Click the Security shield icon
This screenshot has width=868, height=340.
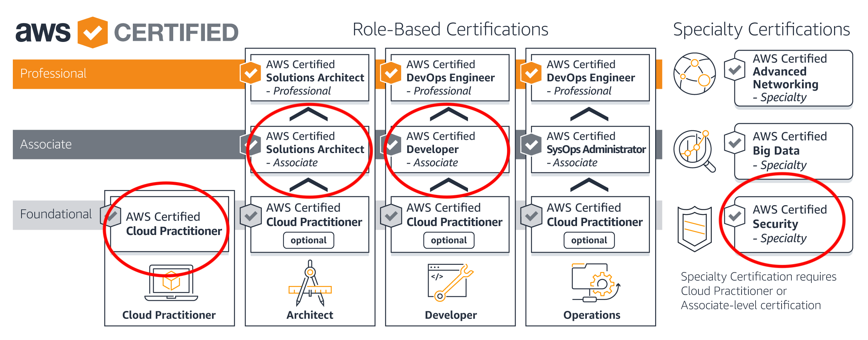click(x=694, y=229)
